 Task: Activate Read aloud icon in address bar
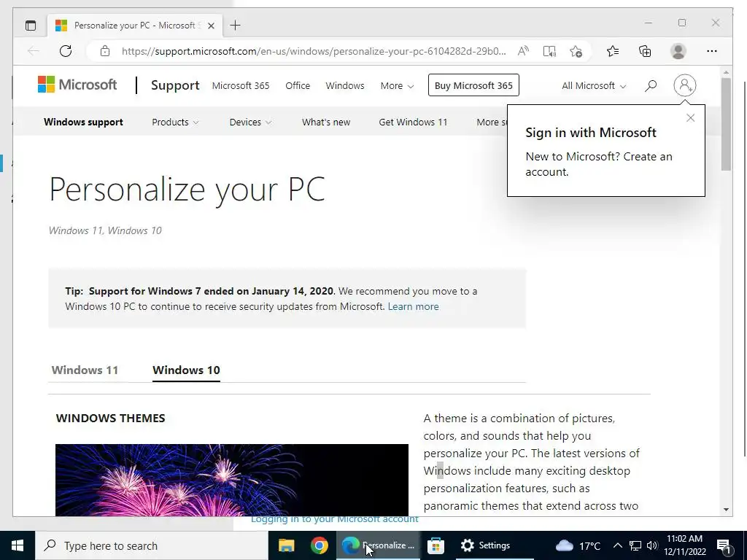523,51
